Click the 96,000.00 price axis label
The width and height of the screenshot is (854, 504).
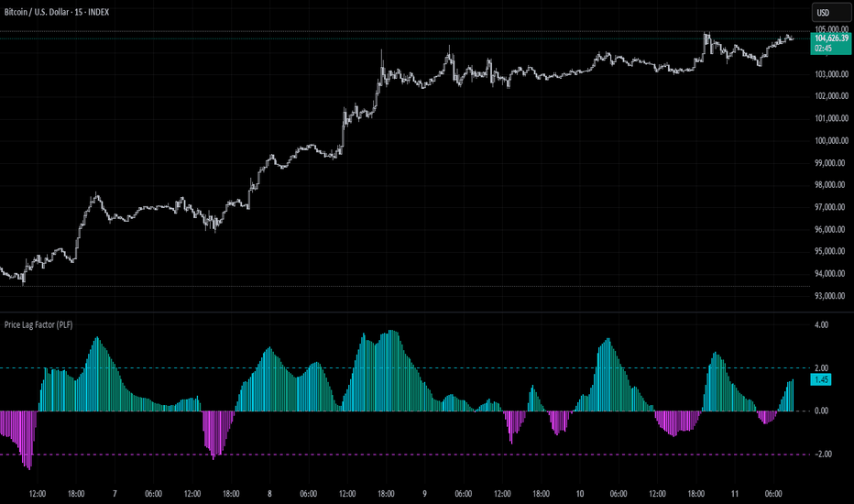pos(831,229)
